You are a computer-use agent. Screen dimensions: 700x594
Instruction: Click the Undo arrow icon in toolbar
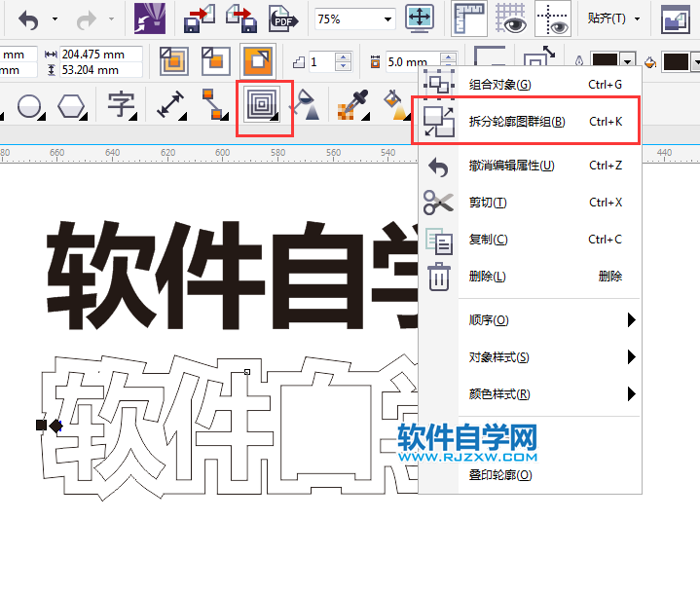28,19
